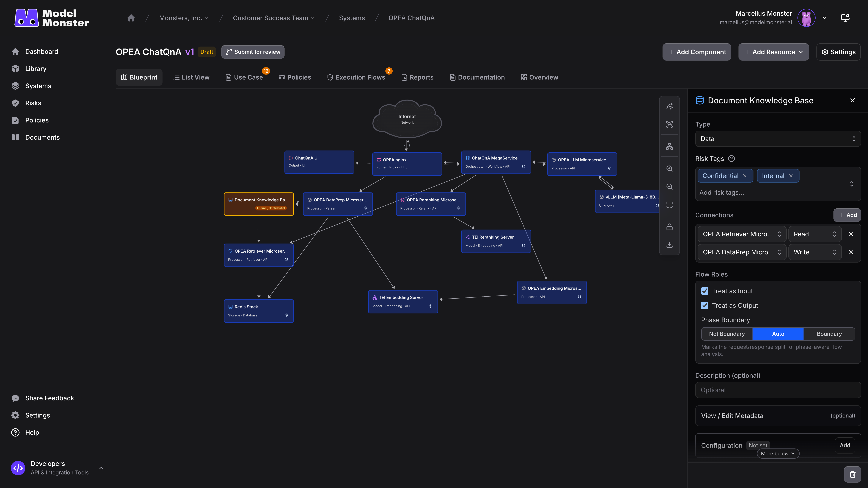Screen dimensions: 868x488
Task: Remove the OPEA DataPrep connection row
Action: (x=851, y=252)
